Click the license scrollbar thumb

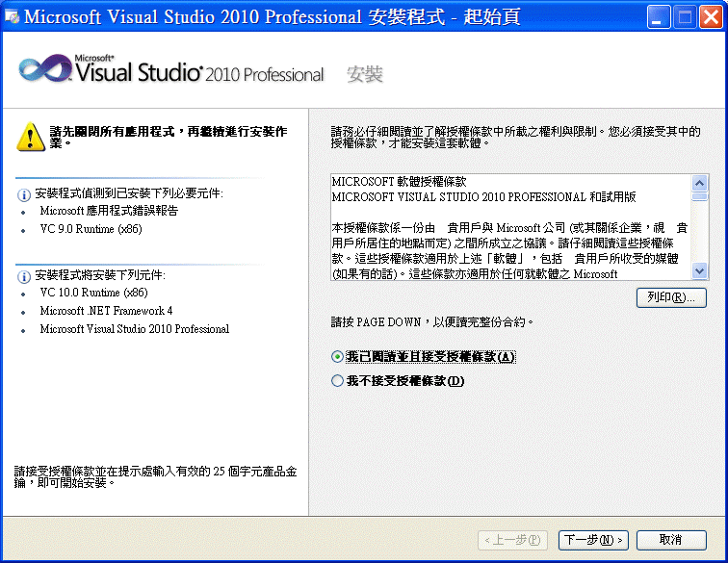700,196
